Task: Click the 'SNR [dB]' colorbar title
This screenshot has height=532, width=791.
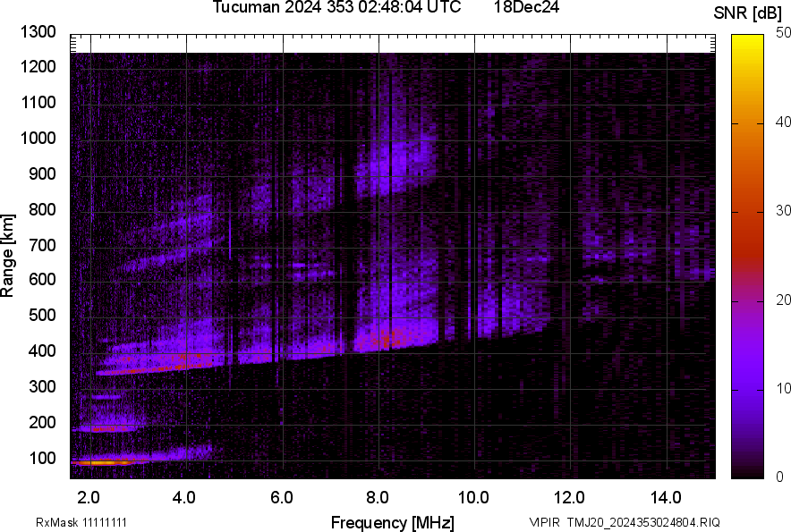Action: tap(748, 13)
